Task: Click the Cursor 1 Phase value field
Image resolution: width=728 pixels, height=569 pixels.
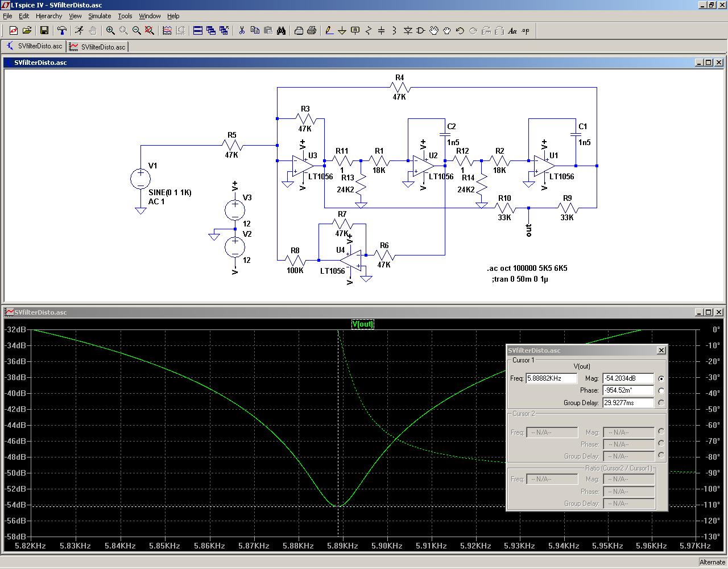Action: [x=628, y=391]
